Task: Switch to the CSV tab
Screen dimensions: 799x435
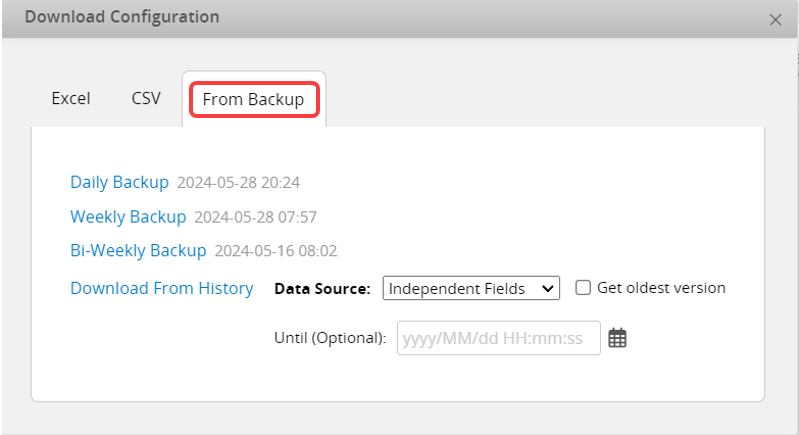Action: tap(146, 99)
